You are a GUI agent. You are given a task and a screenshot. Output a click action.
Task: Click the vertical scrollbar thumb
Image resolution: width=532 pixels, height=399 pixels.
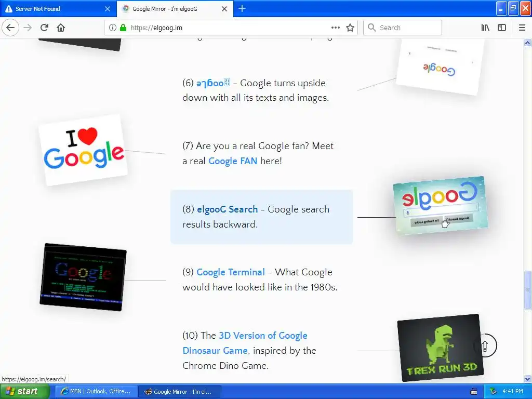[527, 290]
